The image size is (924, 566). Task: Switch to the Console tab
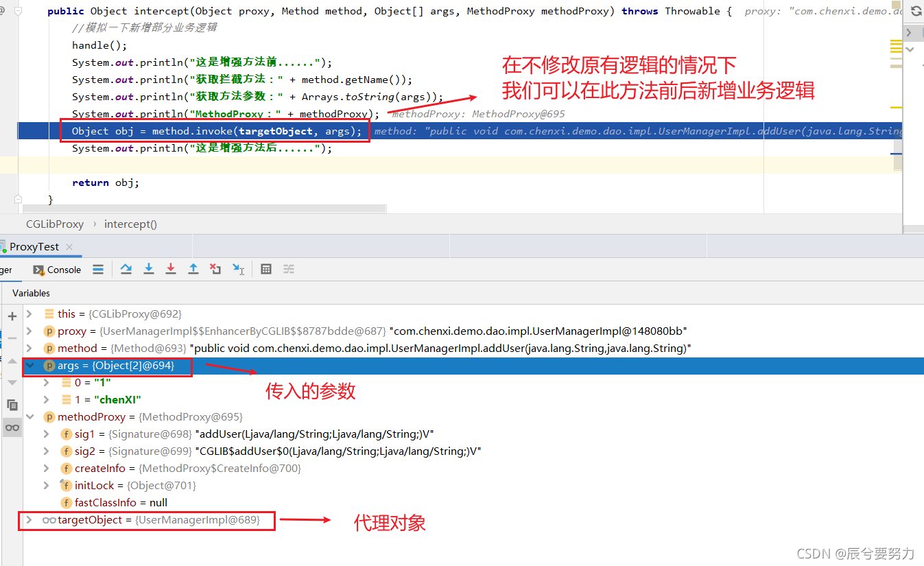click(x=58, y=270)
